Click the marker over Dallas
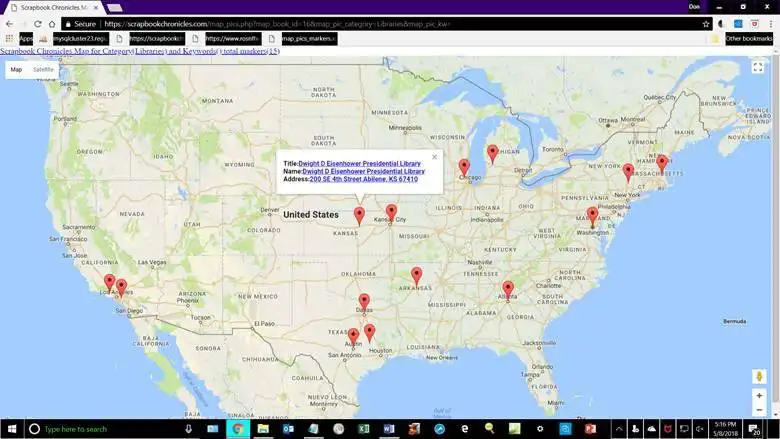This screenshot has height=439, width=780. [364, 303]
